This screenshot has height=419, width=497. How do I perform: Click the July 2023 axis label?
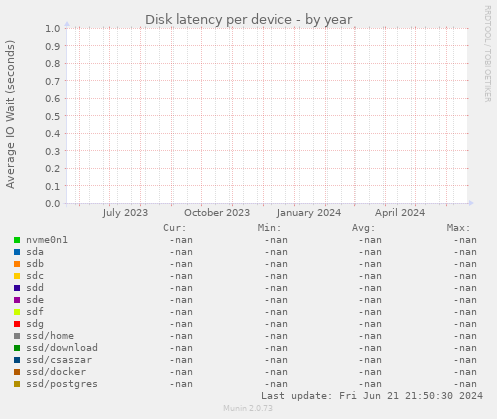pyautogui.click(x=125, y=213)
